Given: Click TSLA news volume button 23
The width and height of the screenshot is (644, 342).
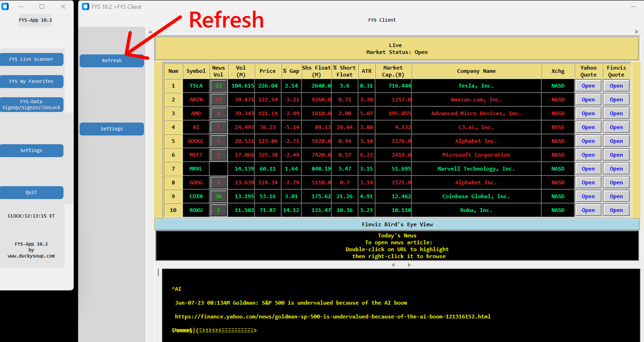Looking at the screenshot, I should [219, 86].
